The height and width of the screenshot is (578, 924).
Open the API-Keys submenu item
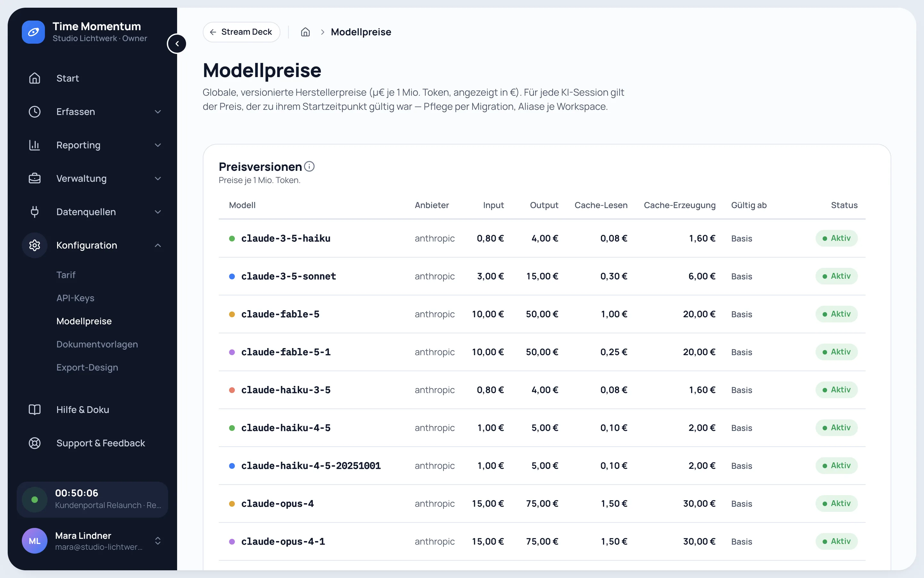pyautogui.click(x=75, y=298)
